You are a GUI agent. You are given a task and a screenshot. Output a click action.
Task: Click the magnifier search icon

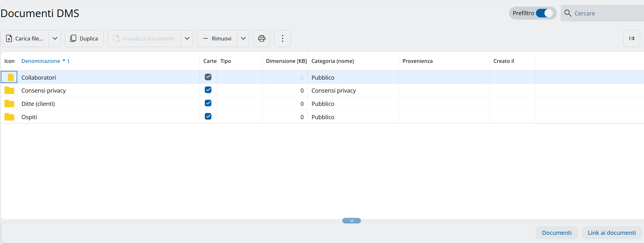click(x=568, y=13)
